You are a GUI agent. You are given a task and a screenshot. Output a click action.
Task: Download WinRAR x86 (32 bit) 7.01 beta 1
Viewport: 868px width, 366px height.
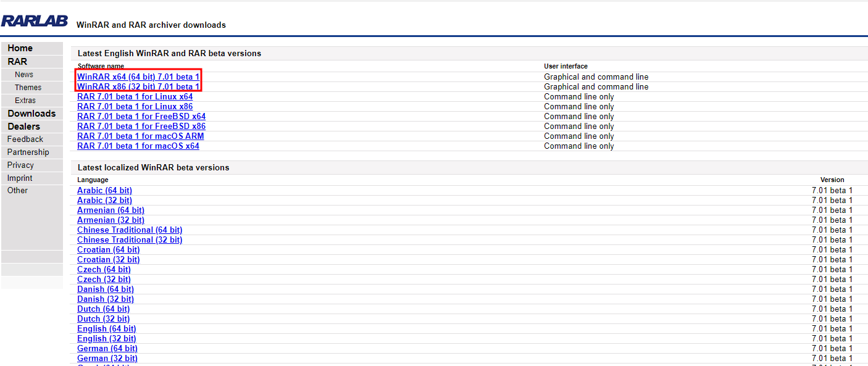[x=138, y=87]
